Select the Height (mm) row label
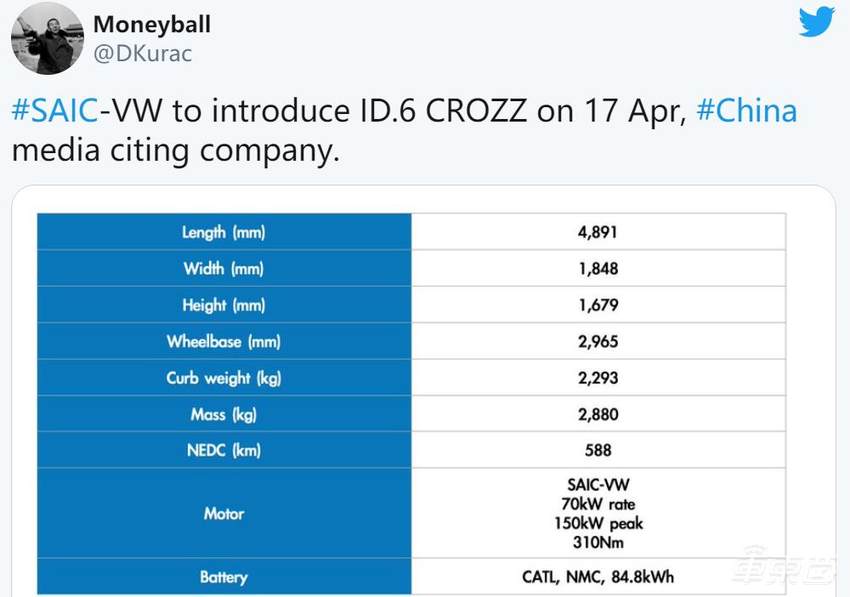This screenshot has height=597, width=850. [x=224, y=305]
